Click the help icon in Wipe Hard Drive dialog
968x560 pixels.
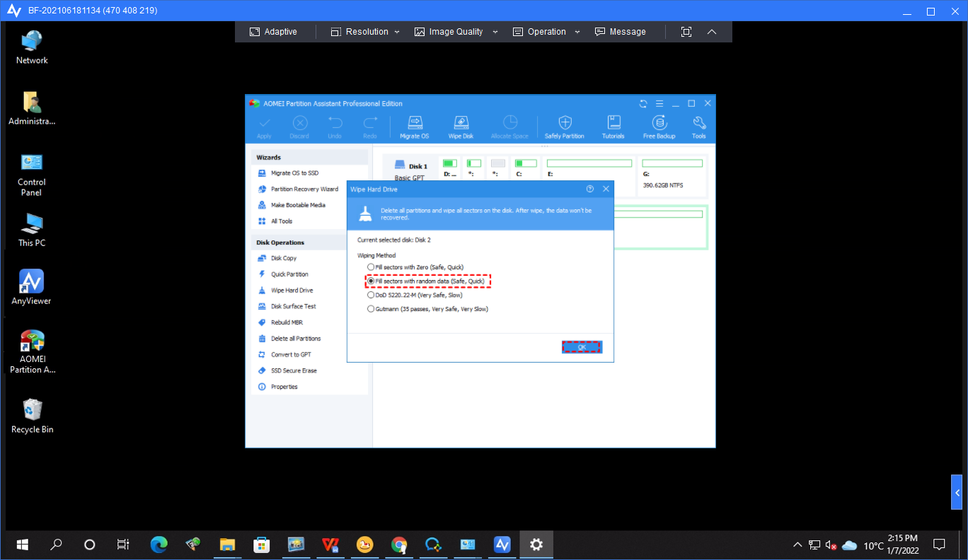tap(590, 189)
